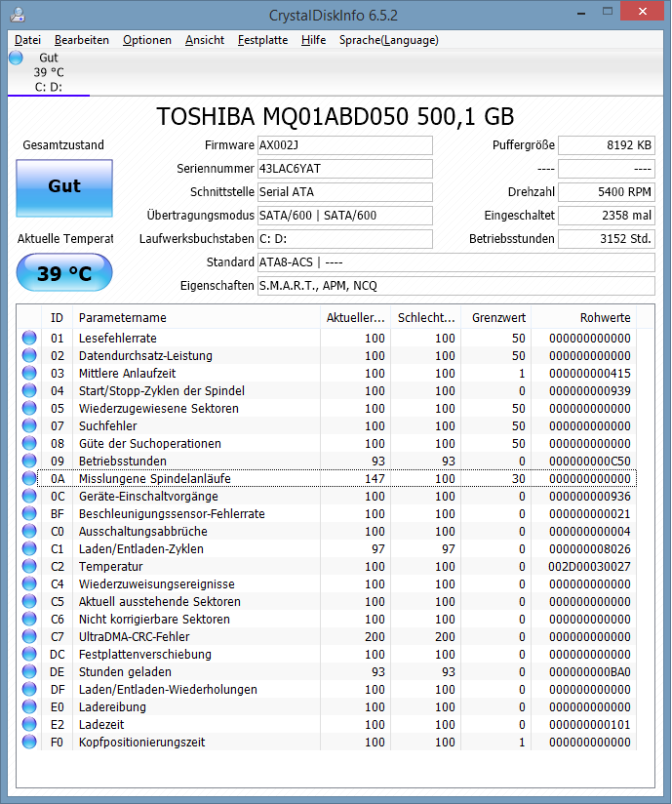Click the CrystalDiskInfo app icon in title bar
Screen dimensions: 672x804
[x=18, y=15]
